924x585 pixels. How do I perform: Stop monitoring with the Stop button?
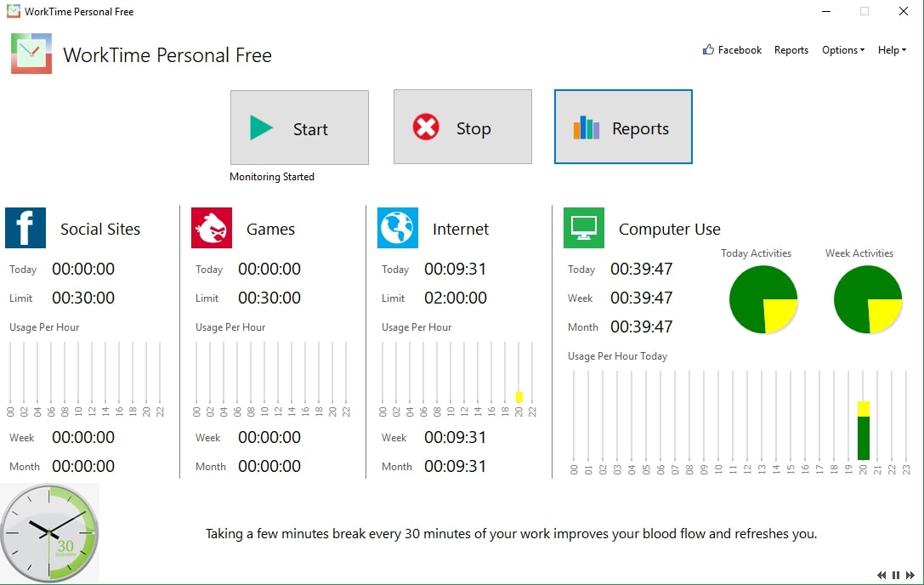462,128
